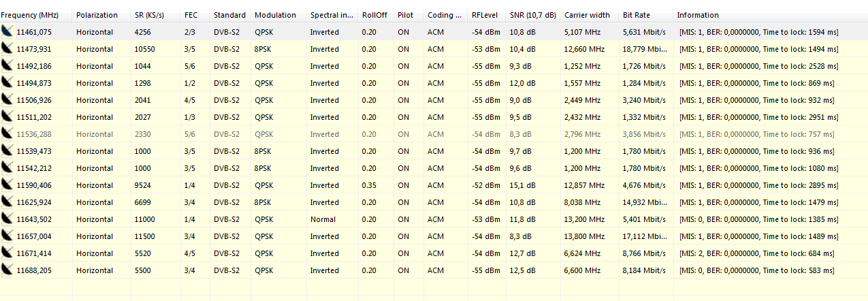The height and width of the screenshot is (301, 868).
Task: Click symbol rate 5520 cell
Action: [143, 253]
